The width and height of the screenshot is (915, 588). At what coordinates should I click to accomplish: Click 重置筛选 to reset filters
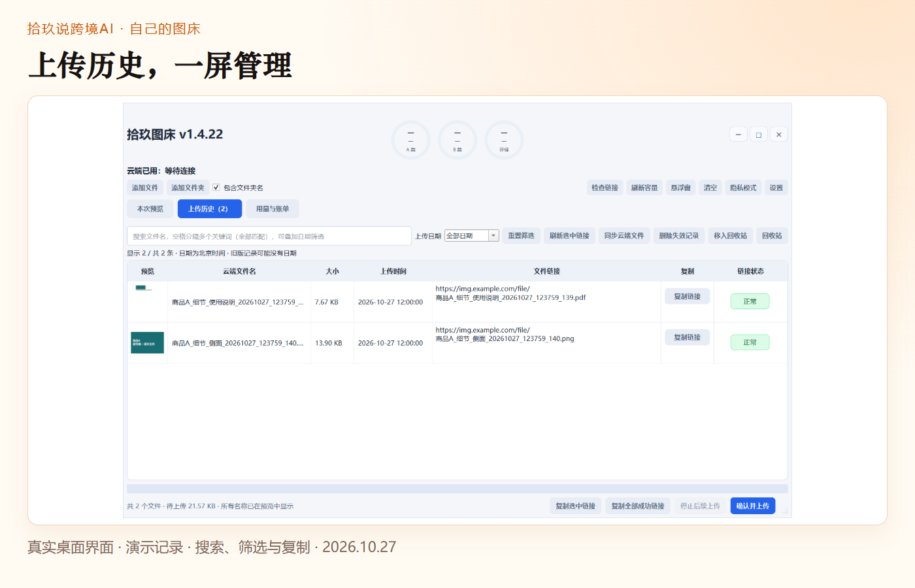(x=522, y=236)
